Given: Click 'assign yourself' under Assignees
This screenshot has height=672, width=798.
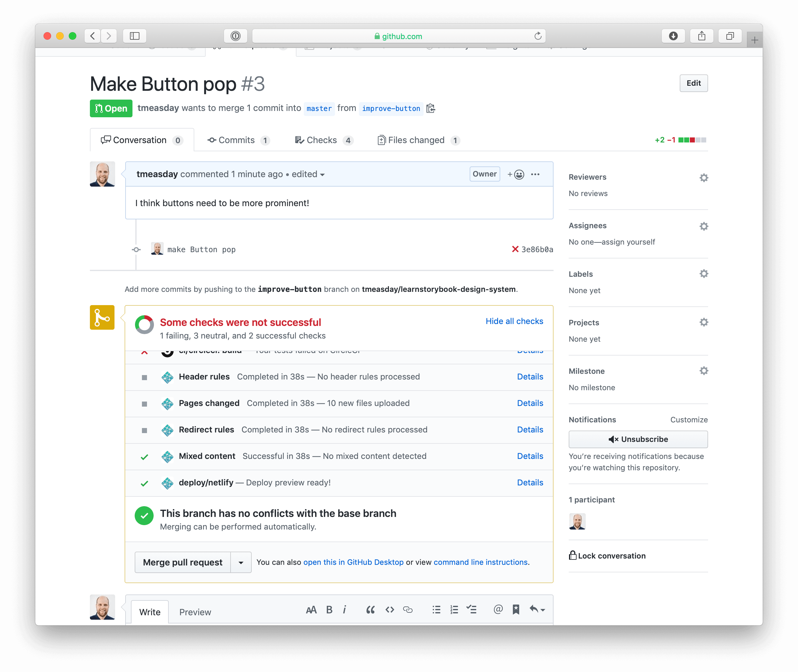Looking at the screenshot, I should click(x=628, y=242).
